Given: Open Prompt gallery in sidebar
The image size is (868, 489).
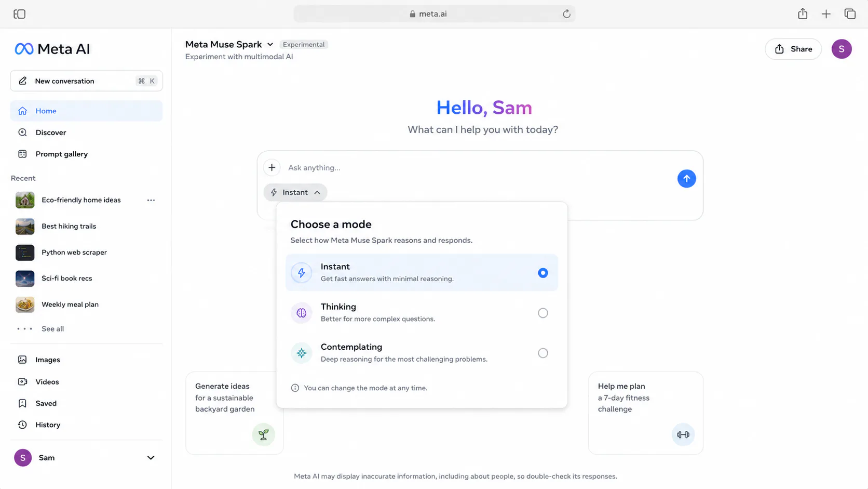Looking at the screenshot, I should pos(86,154).
